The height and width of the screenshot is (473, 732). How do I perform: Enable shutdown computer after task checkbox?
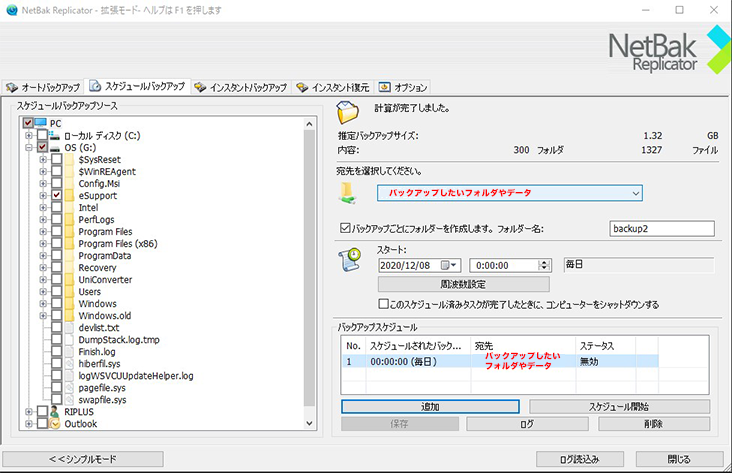coord(383,304)
